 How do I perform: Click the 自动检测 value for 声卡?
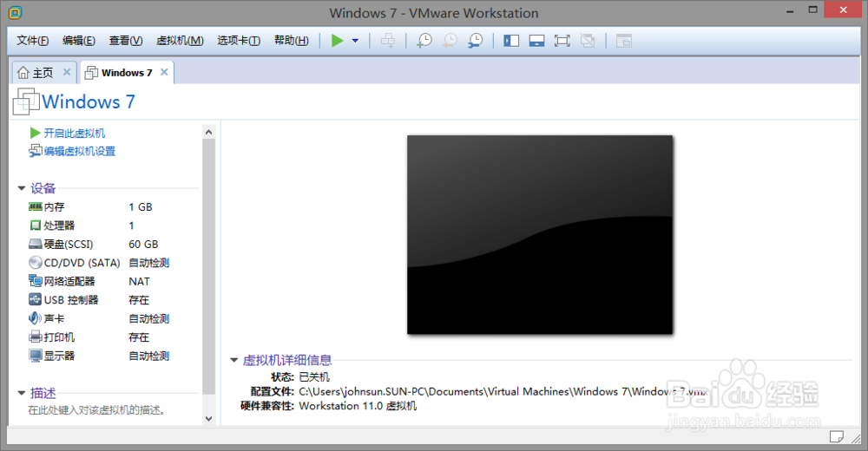click(x=149, y=319)
